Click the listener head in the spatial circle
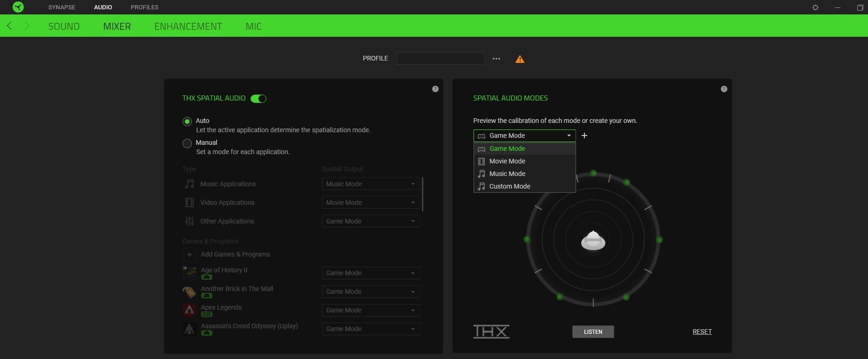Screen dimensions: 868x359 pos(593,240)
